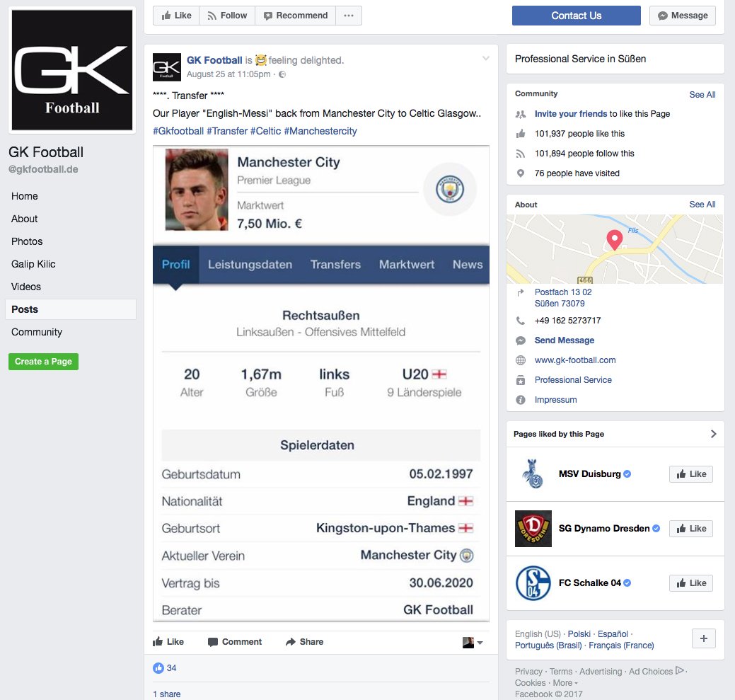Expand the post options chevron

485,58
